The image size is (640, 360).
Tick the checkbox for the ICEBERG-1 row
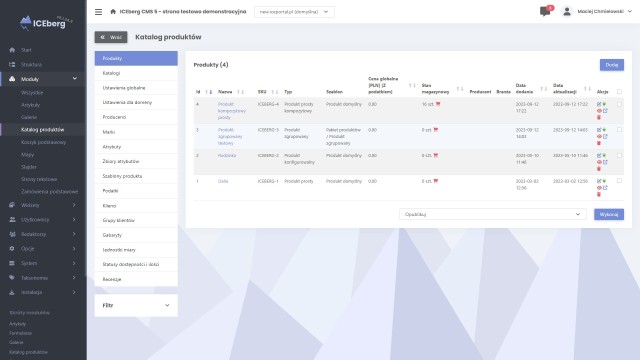tap(619, 181)
